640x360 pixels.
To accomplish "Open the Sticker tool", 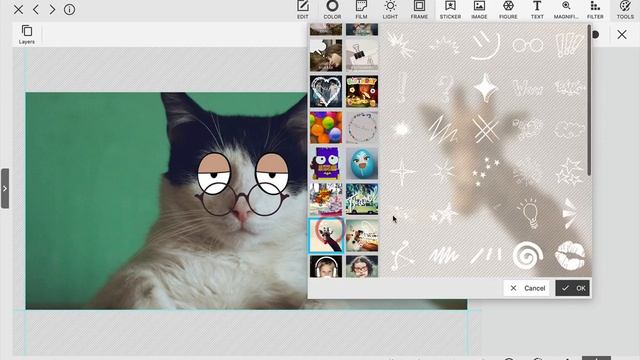I will (450, 10).
